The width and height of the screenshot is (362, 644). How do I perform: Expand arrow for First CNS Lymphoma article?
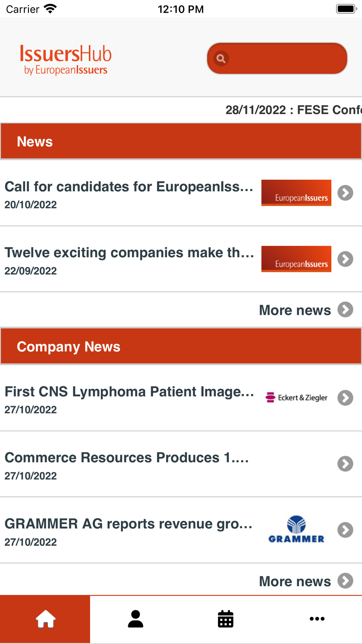[x=345, y=398]
